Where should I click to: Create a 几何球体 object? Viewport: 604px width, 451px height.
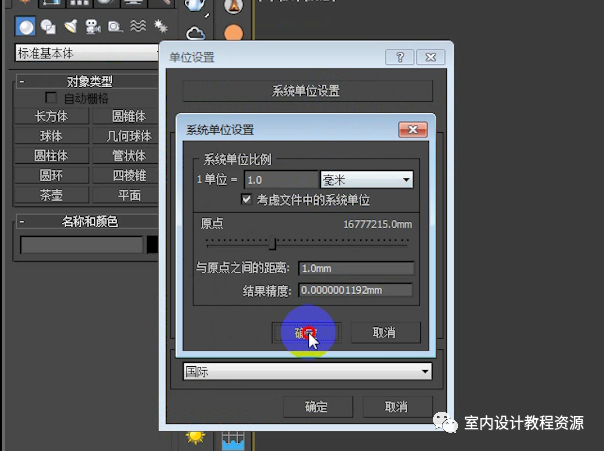[x=126, y=136]
